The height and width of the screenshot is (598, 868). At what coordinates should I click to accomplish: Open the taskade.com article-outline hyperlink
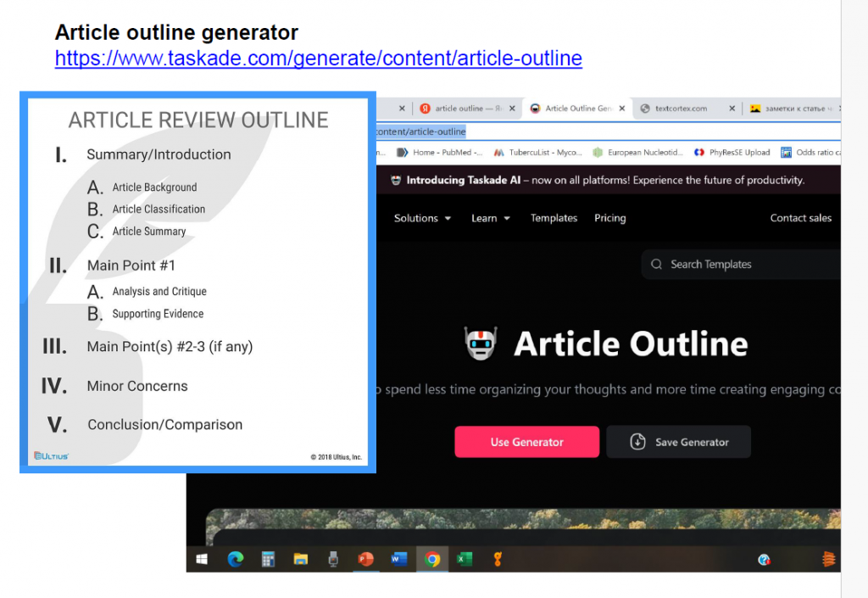[318, 59]
